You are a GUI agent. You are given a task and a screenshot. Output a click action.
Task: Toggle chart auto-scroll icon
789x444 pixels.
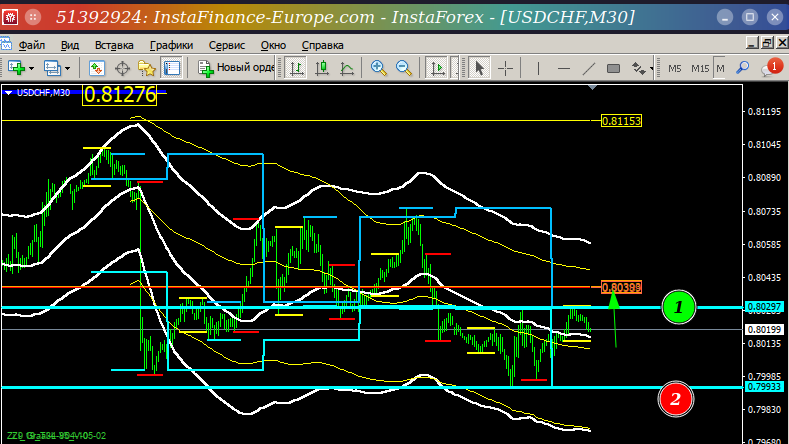[x=437, y=68]
